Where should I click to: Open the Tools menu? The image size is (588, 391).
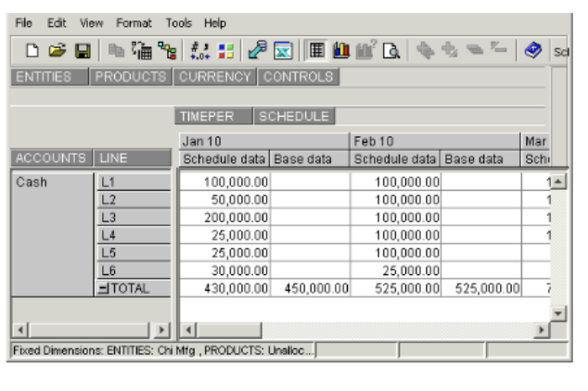click(181, 22)
